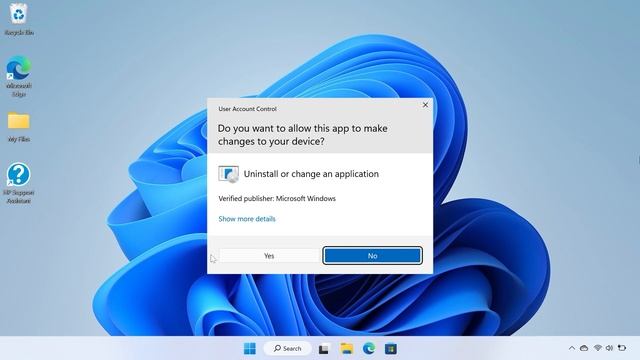
Task: Click the OneDrive cloud tray icon
Action: tap(584, 348)
